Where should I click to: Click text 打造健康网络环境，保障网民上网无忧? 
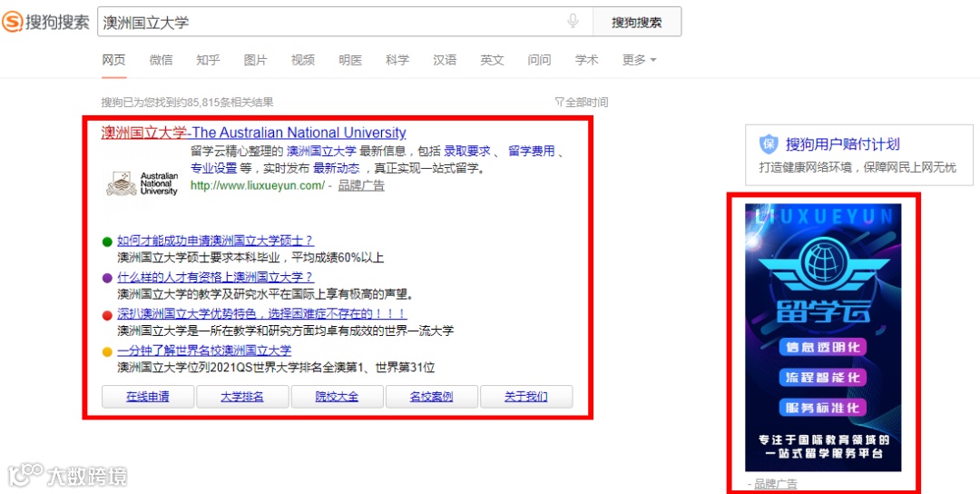[857, 167]
